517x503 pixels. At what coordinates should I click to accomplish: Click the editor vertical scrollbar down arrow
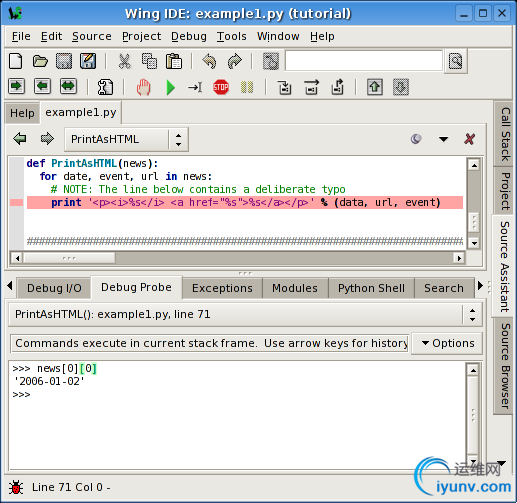pos(474,243)
